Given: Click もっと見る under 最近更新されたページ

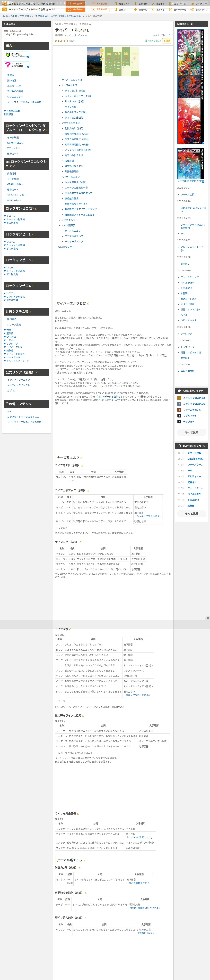Looking at the screenshot, I should pos(192,514).
